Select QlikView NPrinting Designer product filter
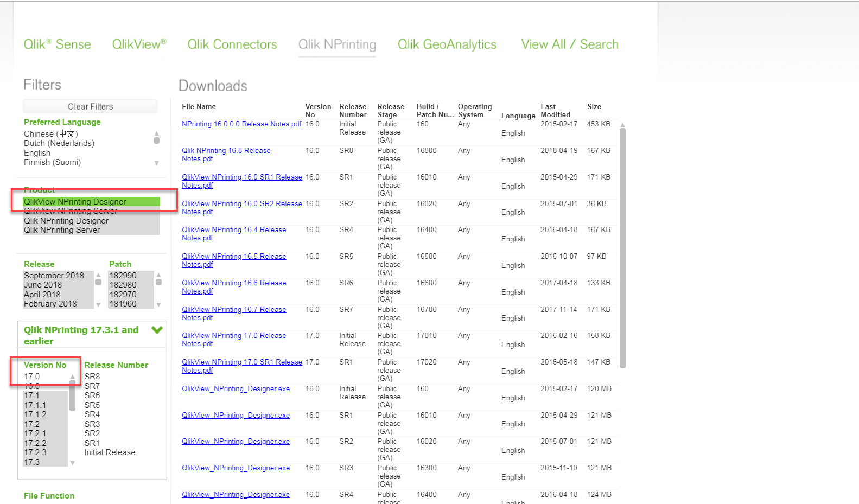Image resolution: width=859 pixels, height=504 pixels. (x=91, y=202)
